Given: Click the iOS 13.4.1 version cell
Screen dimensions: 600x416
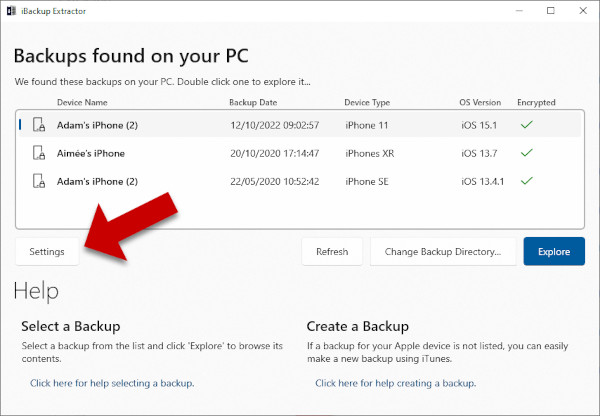Looking at the screenshot, I should coord(483,181).
